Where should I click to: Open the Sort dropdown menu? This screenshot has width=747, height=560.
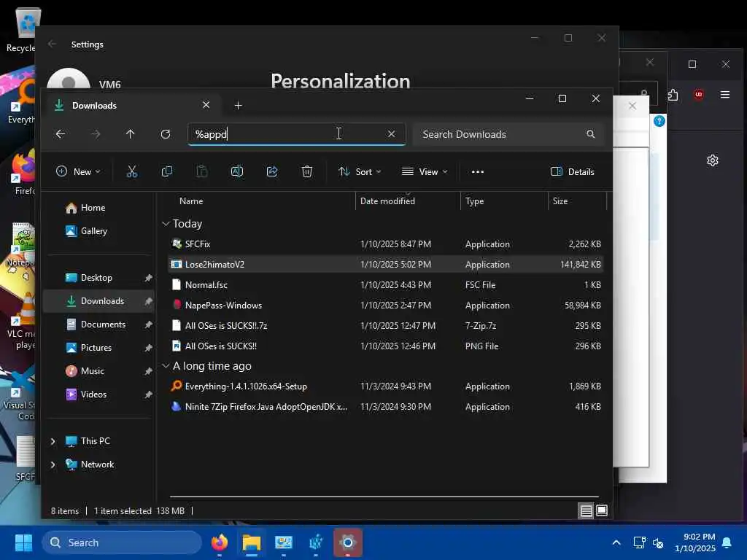pos(360,172)
